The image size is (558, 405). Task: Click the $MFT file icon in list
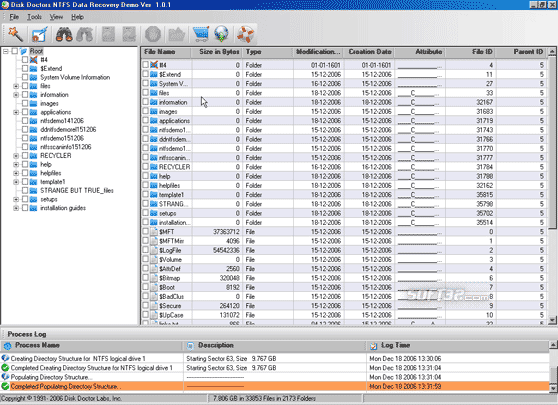point(154,232)
